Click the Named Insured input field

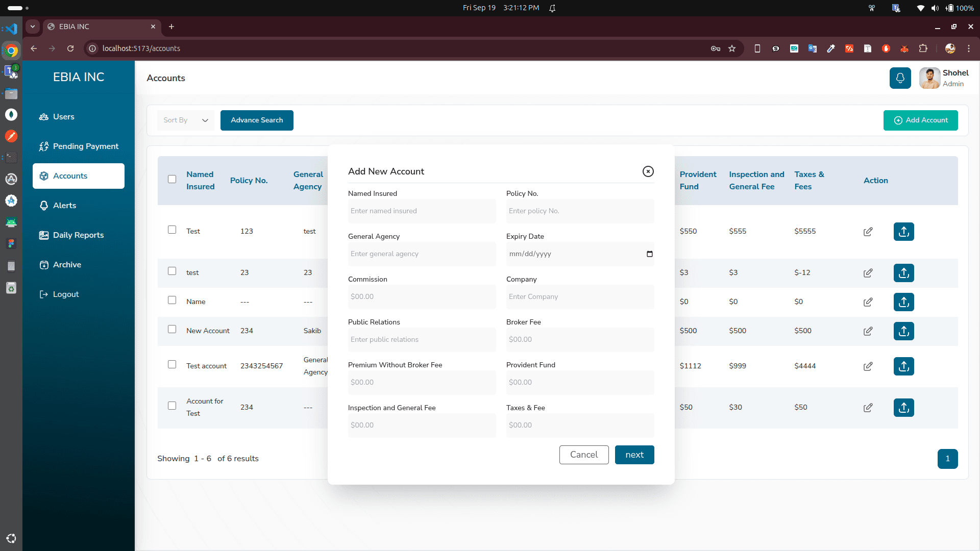(x=422, y=211)
